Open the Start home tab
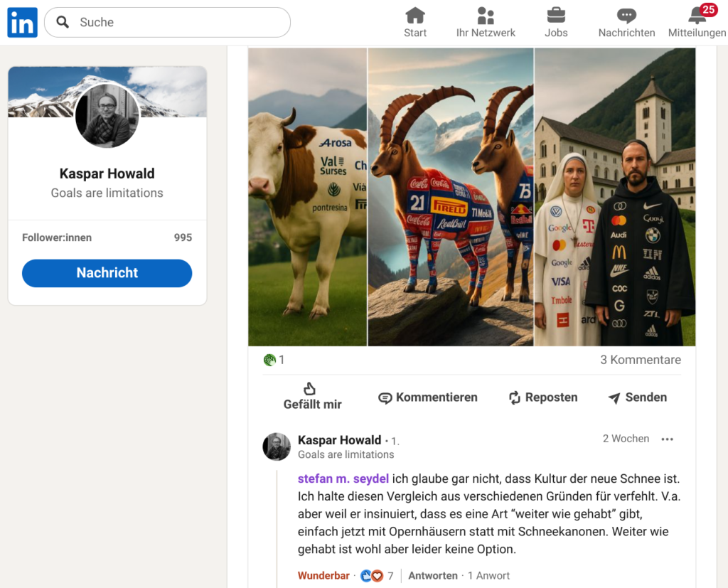 [415, 23]
